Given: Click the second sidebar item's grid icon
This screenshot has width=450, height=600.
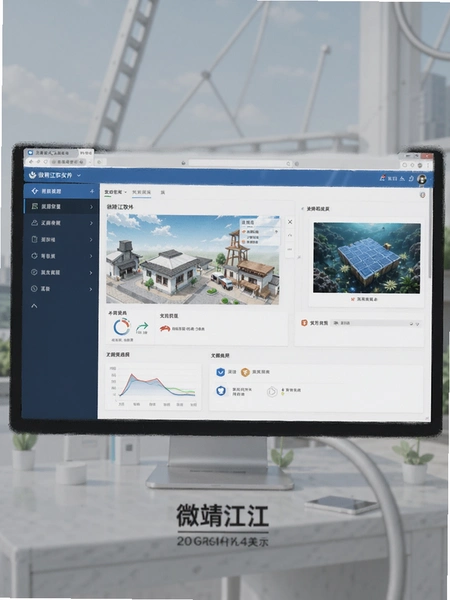Looking at the screenshot, I should point(34,206).
